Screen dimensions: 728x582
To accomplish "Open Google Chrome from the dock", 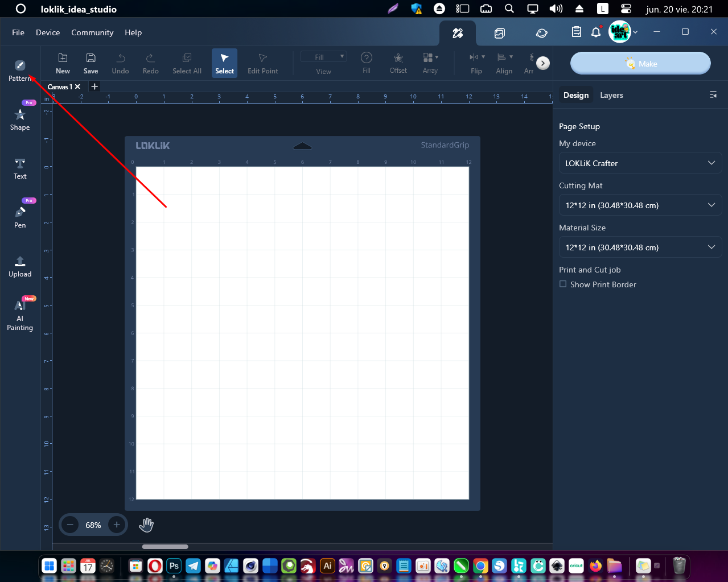I will tap(480, 566).
